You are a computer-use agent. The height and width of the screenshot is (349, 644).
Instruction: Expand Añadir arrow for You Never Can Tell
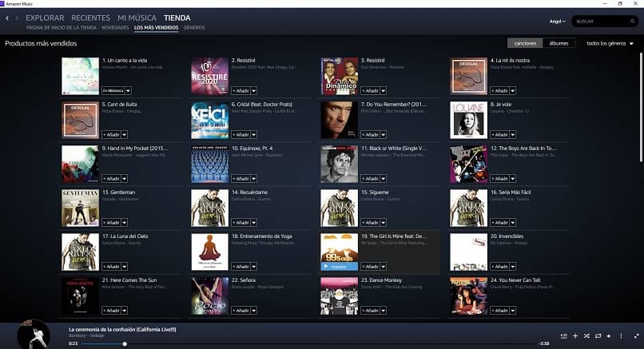click(x=513, y=311)
